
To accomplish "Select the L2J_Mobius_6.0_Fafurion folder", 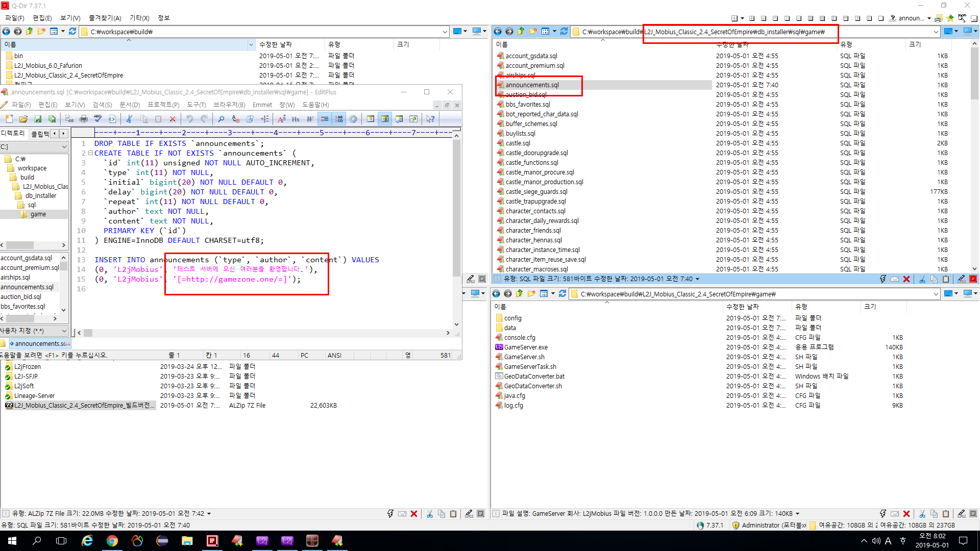I will (48, 65).
